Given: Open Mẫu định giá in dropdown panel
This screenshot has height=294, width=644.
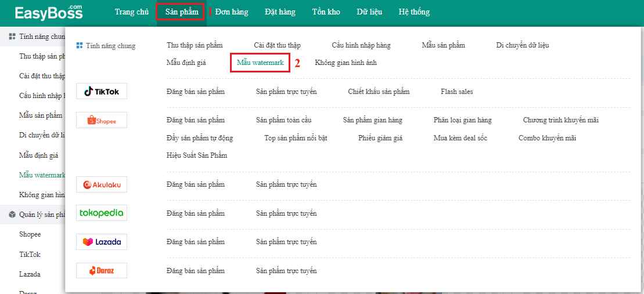Looking at the screenshot, I should point(186,63).
